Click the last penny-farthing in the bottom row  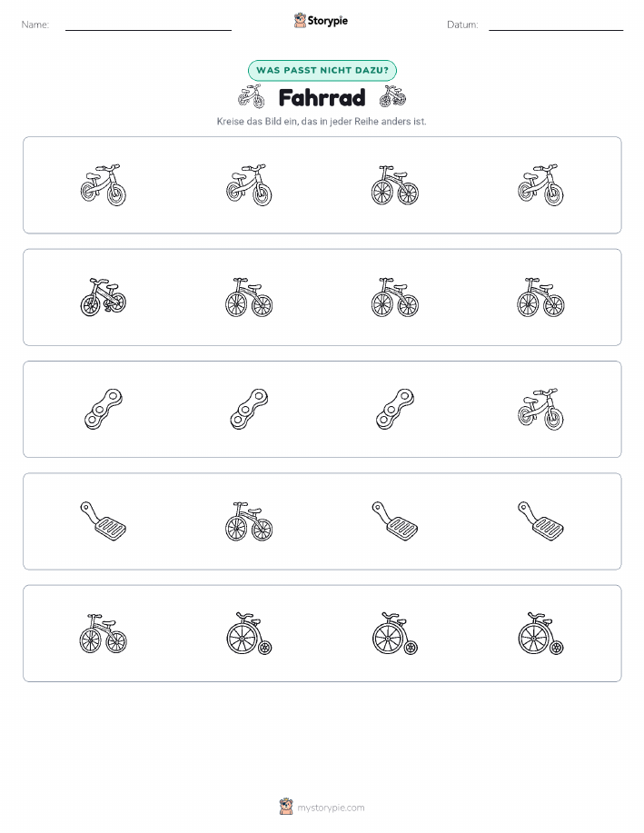(541, 633)
